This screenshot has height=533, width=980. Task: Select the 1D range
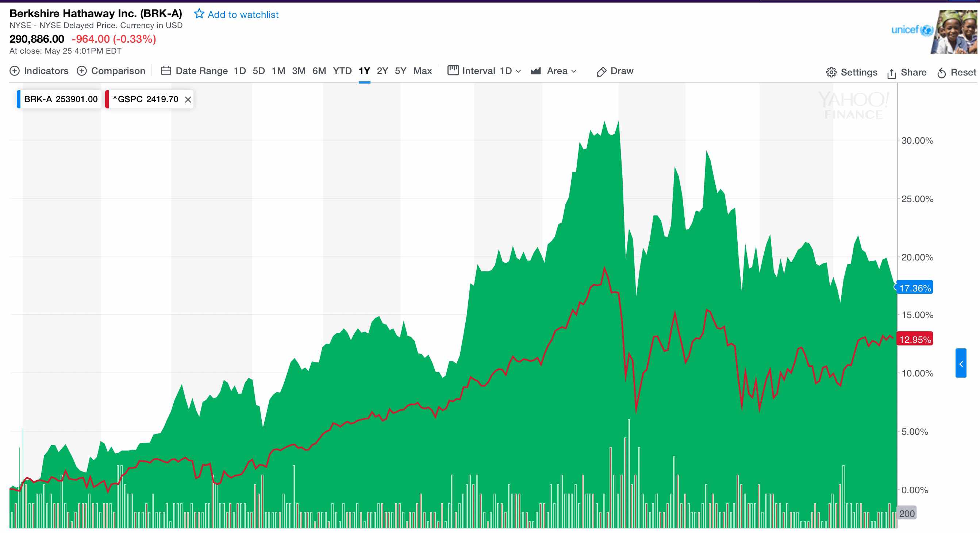[x=240, y=71]
